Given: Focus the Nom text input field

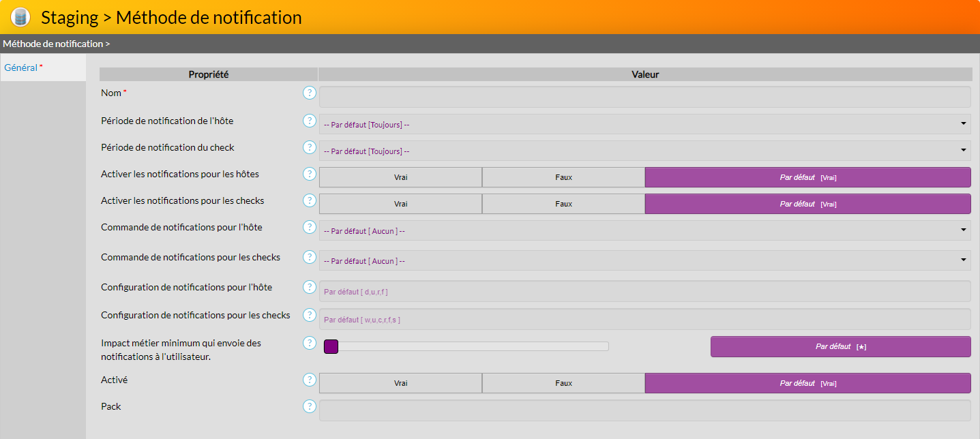Looking at the screenshot, I should pos(644,97).
